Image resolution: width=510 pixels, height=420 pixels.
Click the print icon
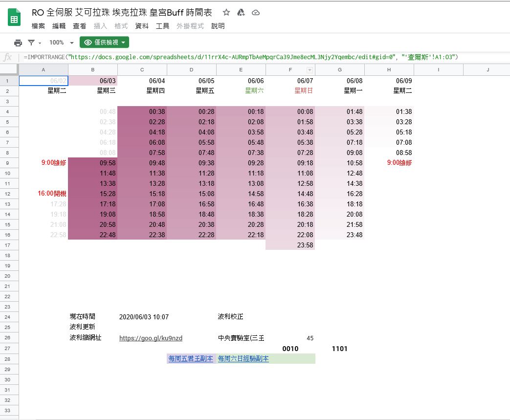tap(18, 43)
